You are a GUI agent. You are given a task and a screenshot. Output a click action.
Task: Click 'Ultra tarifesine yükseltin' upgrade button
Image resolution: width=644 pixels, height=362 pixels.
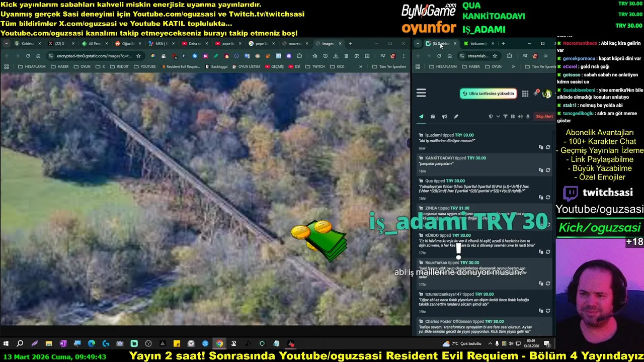click(x=488, y=94)
